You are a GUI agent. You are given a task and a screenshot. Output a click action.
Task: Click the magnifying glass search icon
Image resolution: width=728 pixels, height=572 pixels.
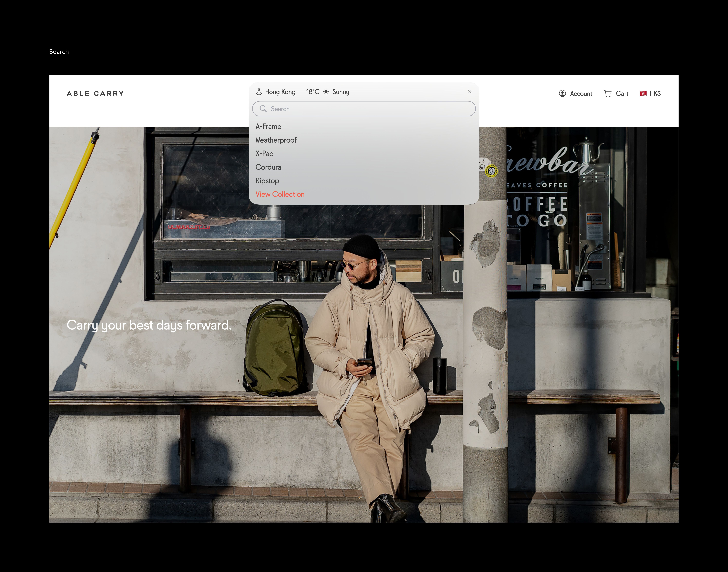[x=263, y=109]
